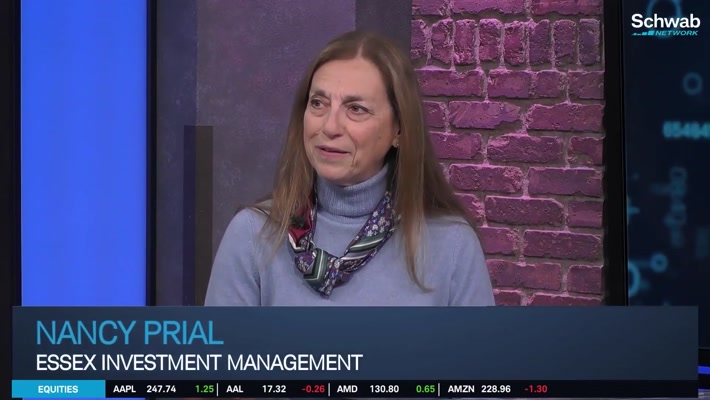The image size is (710, 400).
Task: Click the AAL price 17.32
Action: click(274, 389)
